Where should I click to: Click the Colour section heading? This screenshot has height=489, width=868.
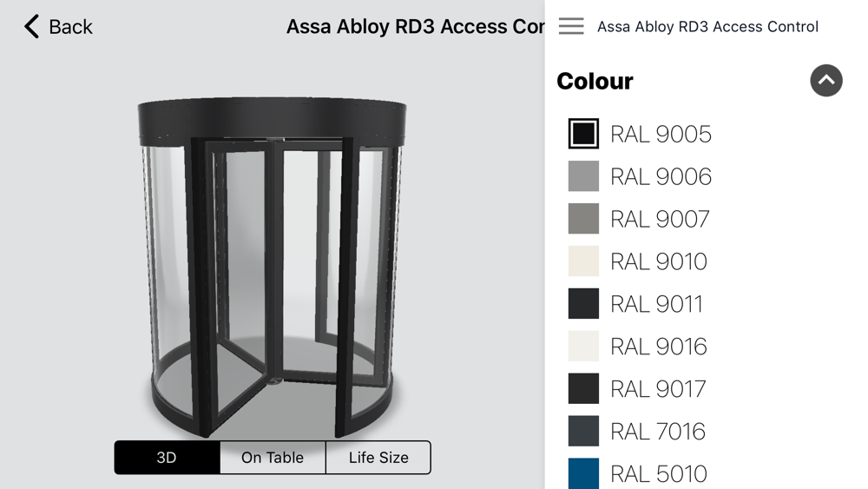pyautogui.click(x=595, y=81)
